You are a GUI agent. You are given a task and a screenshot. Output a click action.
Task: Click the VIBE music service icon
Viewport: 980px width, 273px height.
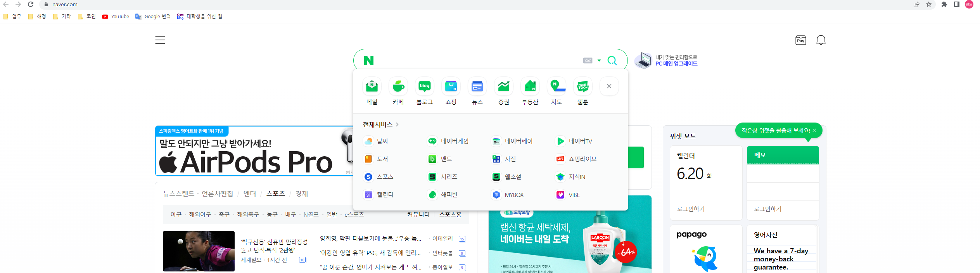tap(560, 195)
